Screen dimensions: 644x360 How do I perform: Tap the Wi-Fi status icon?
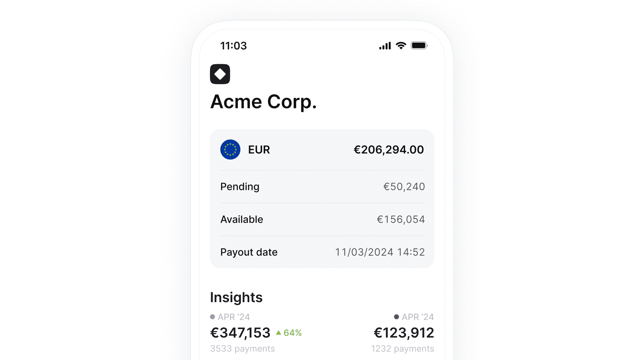[x=401, y=46]
